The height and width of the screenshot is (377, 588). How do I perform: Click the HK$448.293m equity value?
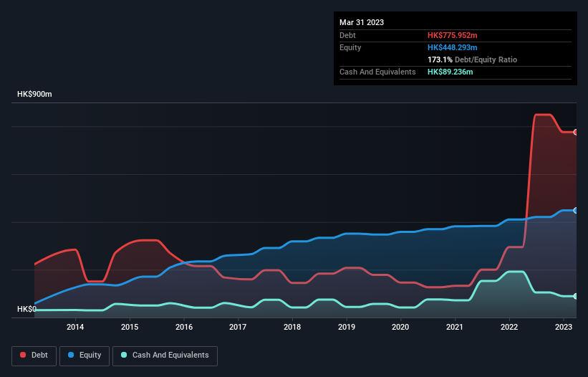click(x=452, y=47)
